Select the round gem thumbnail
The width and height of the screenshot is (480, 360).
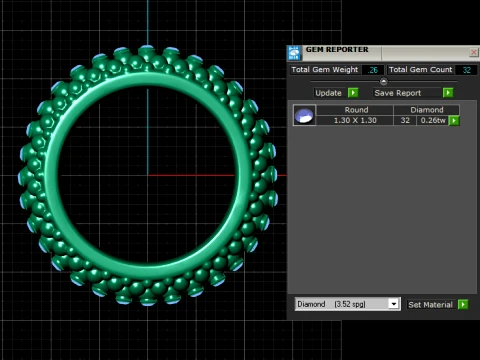point(304,115)
